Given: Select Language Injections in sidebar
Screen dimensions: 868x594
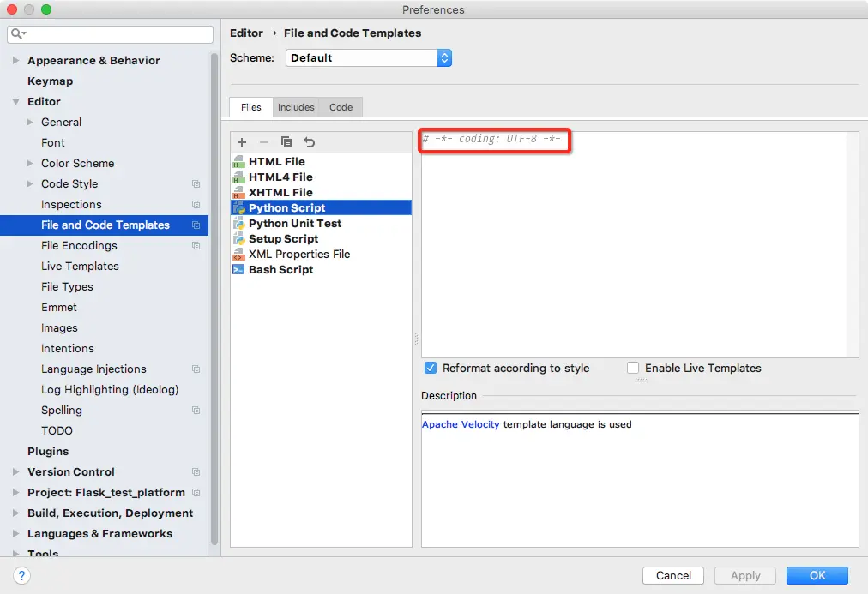Looking at the screenshot, I should point(93,369).
